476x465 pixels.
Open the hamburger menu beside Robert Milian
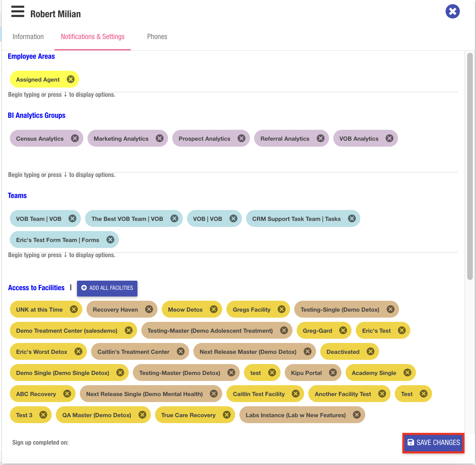(x=18, y=12)
